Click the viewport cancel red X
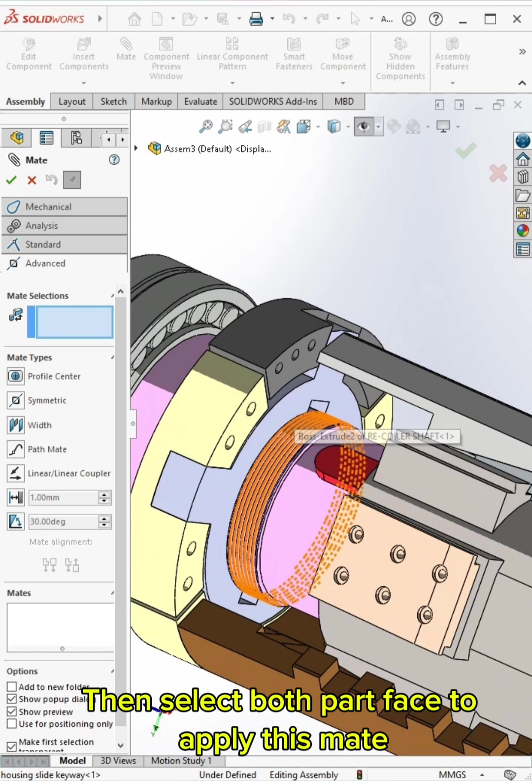The image size is (532, 781). pyautogui.click(x=498, y=173)
